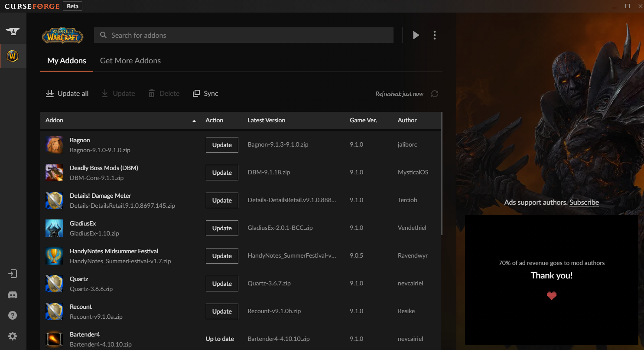This screenshot has height=350, width=644.
Task: Click Bagnon-9.1.3-9.1.0.zip latest version
Action: pyautogui.click(x=278, y=144)
